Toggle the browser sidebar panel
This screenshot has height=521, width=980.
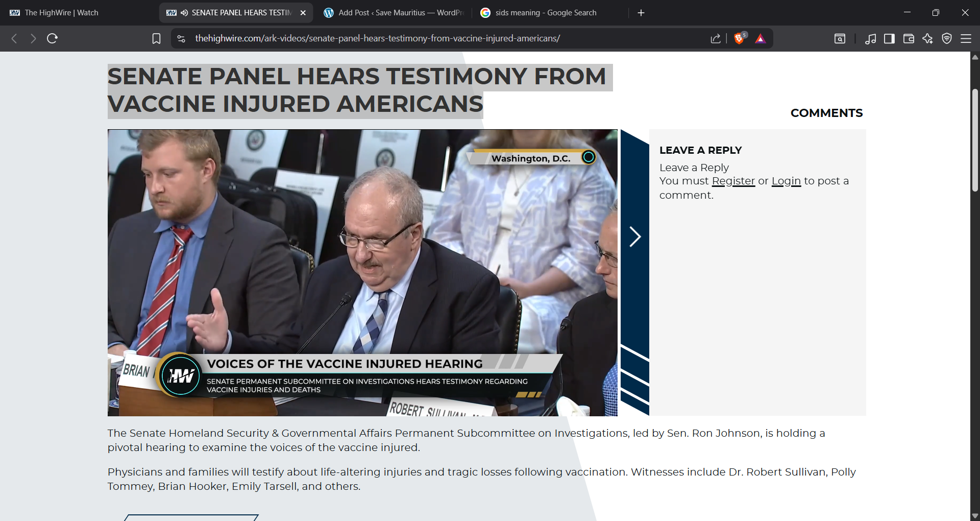coord(890,39)
